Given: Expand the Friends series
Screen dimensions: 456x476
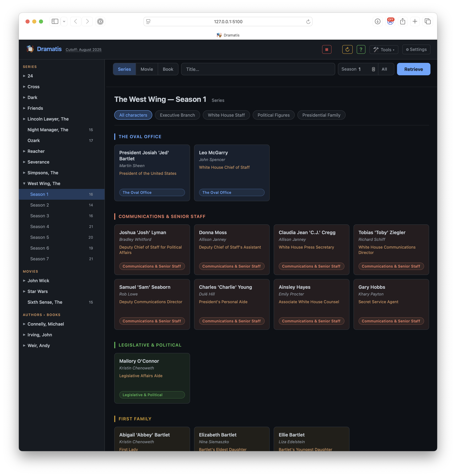Looking at the screenshot, I should click(x=24, y=108).
